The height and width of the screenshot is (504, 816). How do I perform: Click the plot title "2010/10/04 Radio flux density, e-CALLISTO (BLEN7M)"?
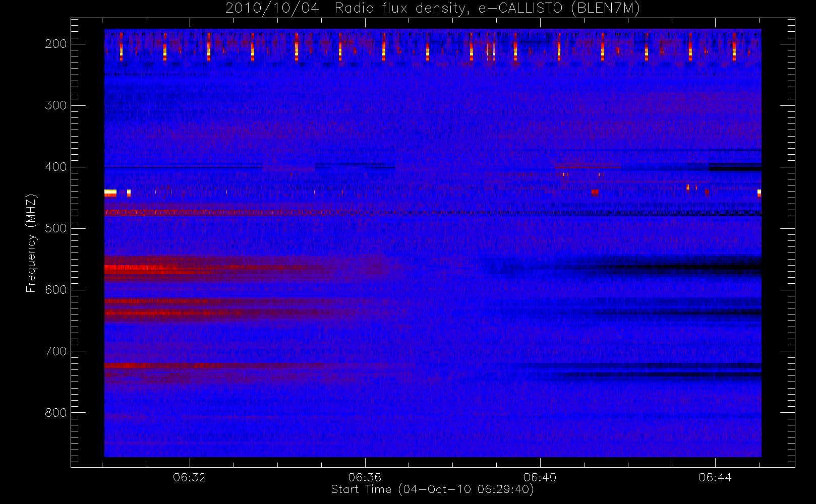433,9
